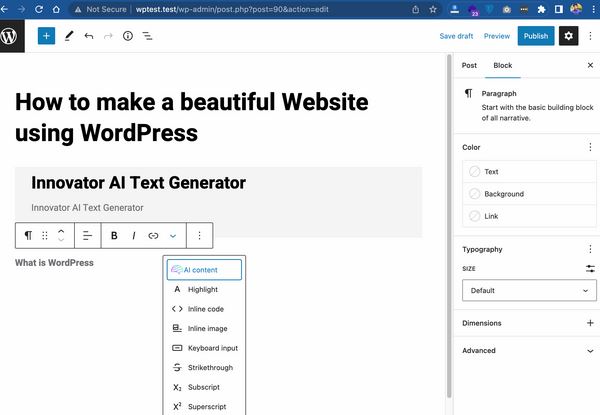Screen dimensions: 600x415
Task: Move the block down
Action: [x=61, y=240]
